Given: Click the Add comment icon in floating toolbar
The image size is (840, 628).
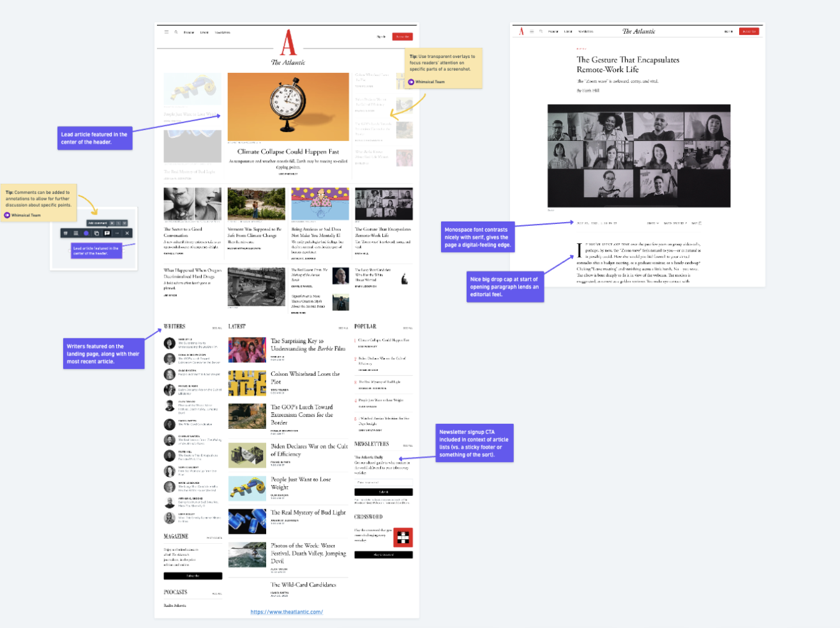Looking at the screenshot, I should tap(107, 234).
